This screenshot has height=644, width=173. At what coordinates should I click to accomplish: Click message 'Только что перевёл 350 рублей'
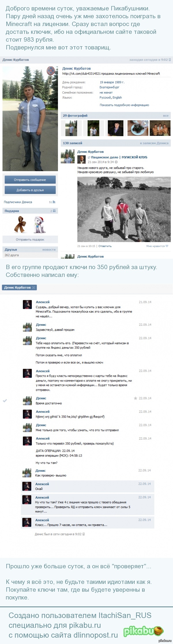tap(75, 443)
